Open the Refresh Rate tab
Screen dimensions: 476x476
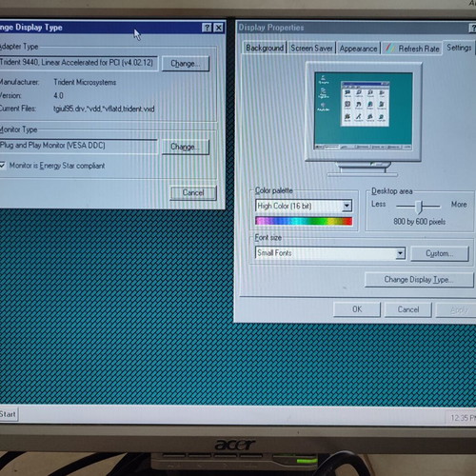coord(412,49)
